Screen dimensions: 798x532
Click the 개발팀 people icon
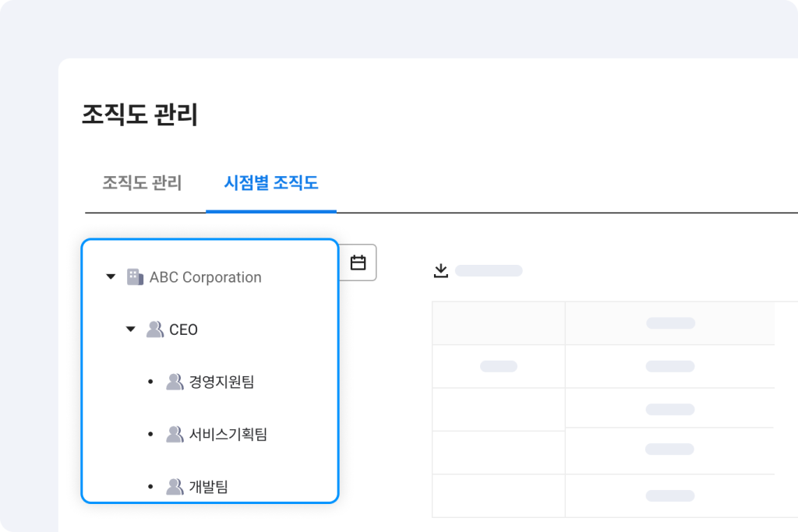coord(175,487)
